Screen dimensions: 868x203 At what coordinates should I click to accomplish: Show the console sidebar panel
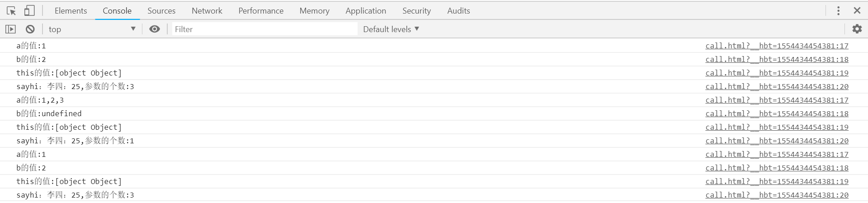pos(10,29)
